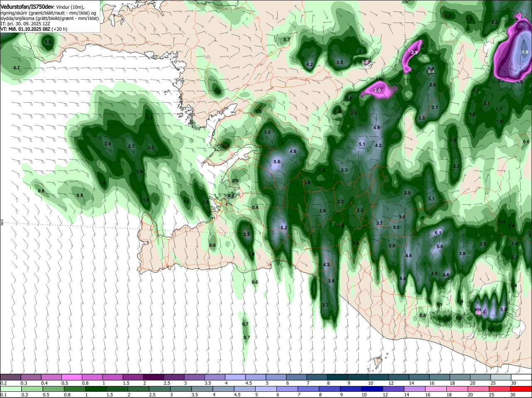
Task: Click the dark purple 2–2.5 swatch in snow legend
Action: [x=153, y=377]
